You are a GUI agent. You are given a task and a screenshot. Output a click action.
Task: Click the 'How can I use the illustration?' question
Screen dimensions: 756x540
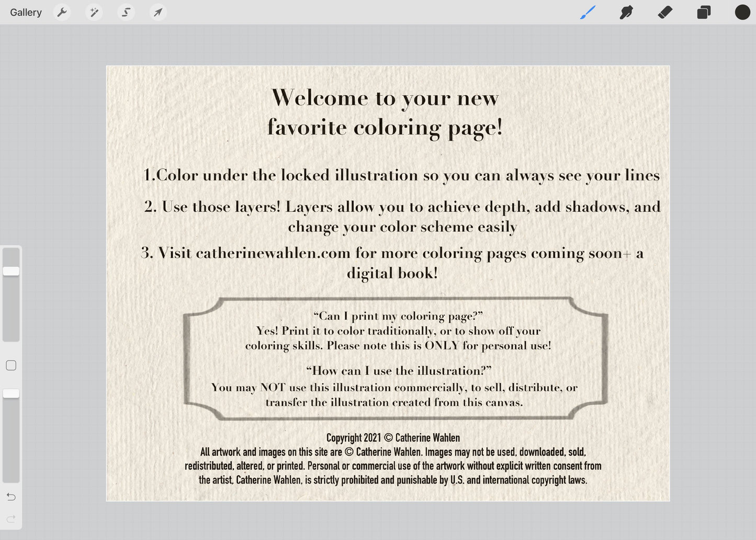[399, 371]
